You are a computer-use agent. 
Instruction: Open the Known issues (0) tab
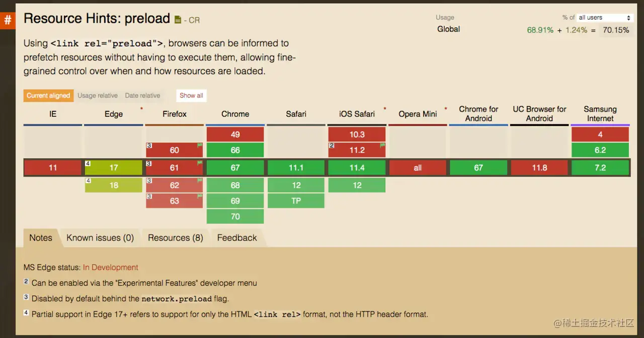point(100,238)
